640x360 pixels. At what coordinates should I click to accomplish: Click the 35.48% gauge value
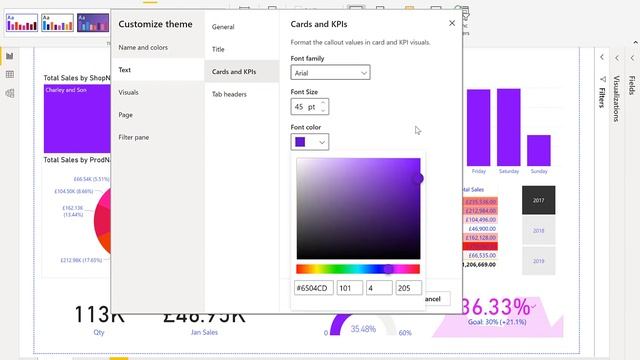click(x=363, y=329)
